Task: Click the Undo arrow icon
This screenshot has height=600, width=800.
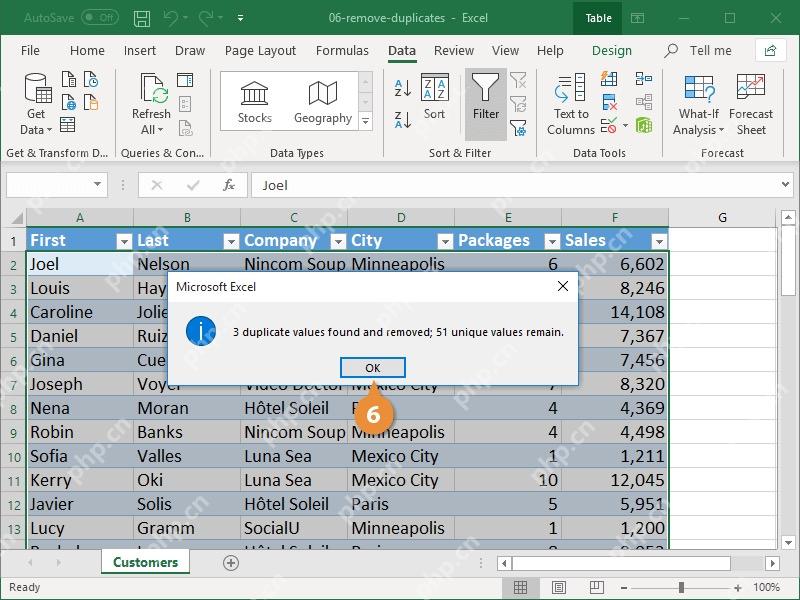Action: point(170,18)
